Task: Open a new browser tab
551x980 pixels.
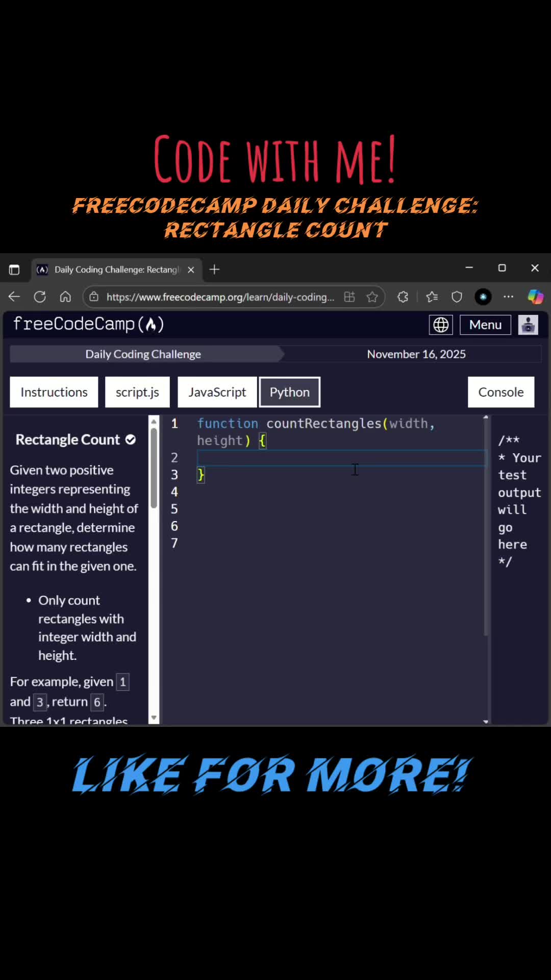Action: tap(215, 269)
